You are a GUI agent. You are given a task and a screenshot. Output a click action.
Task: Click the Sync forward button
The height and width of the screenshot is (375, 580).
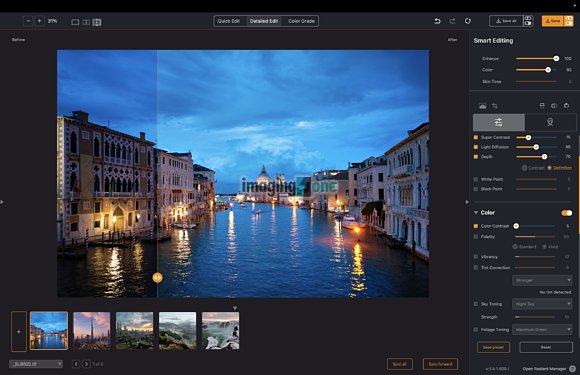pyautogui.click(x=440, y=364)
